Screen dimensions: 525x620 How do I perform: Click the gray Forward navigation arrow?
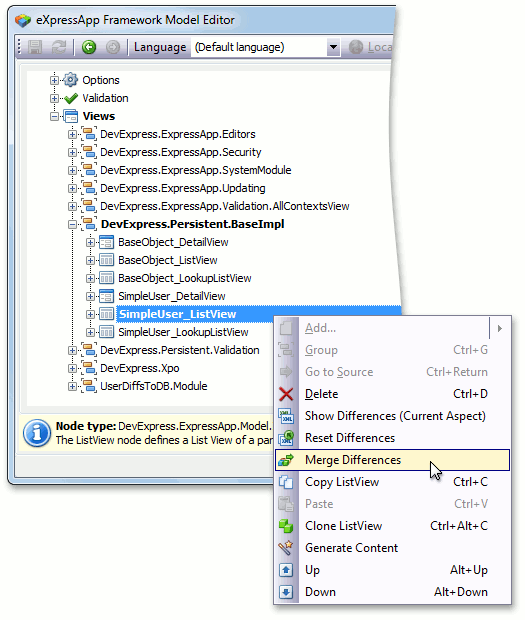coord(113,47)
